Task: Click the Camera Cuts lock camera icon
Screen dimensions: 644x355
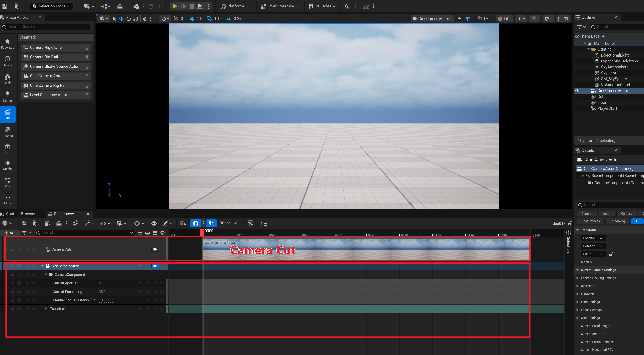Action: point(155,249)
